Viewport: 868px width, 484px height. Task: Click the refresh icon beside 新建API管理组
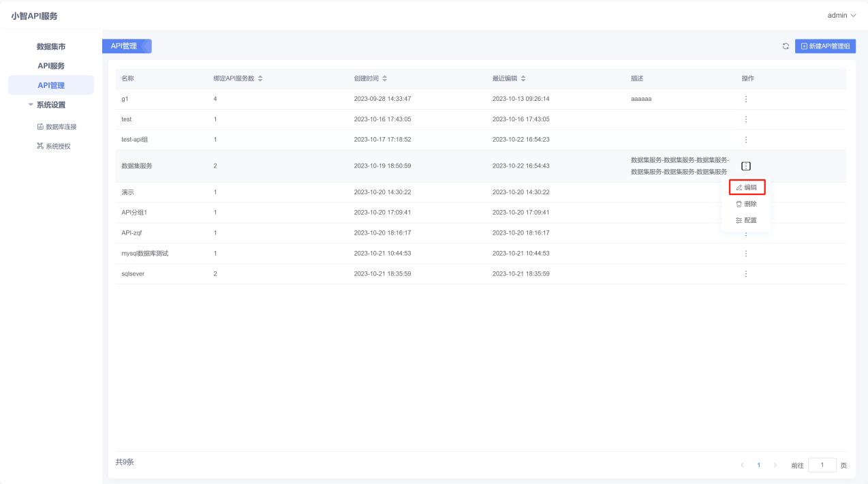(x=786, y=46)
